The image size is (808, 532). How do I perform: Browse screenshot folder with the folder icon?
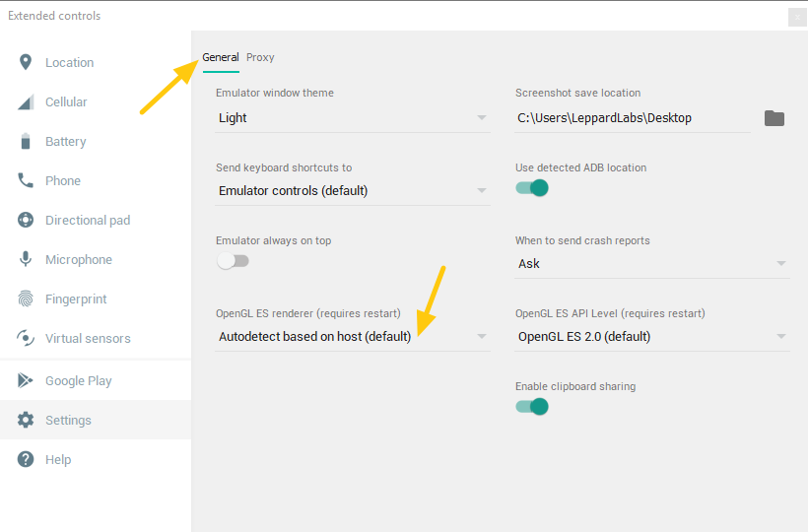774,118
